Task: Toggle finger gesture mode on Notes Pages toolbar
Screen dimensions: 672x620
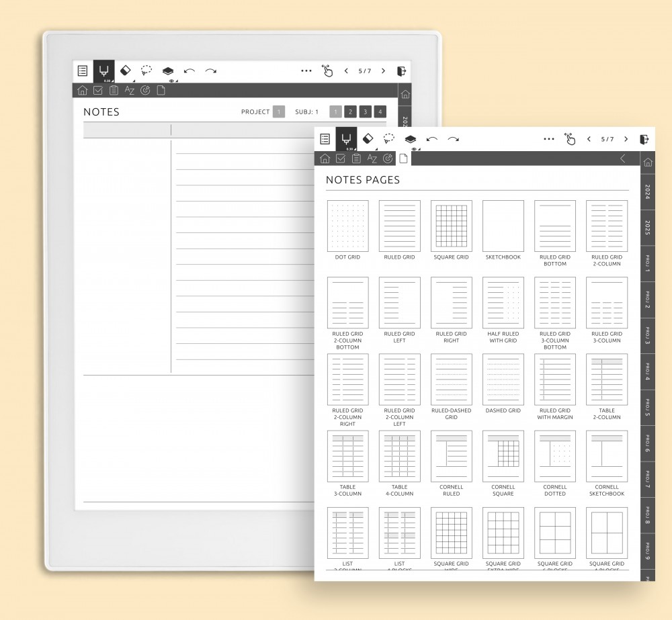Action: 570,139
